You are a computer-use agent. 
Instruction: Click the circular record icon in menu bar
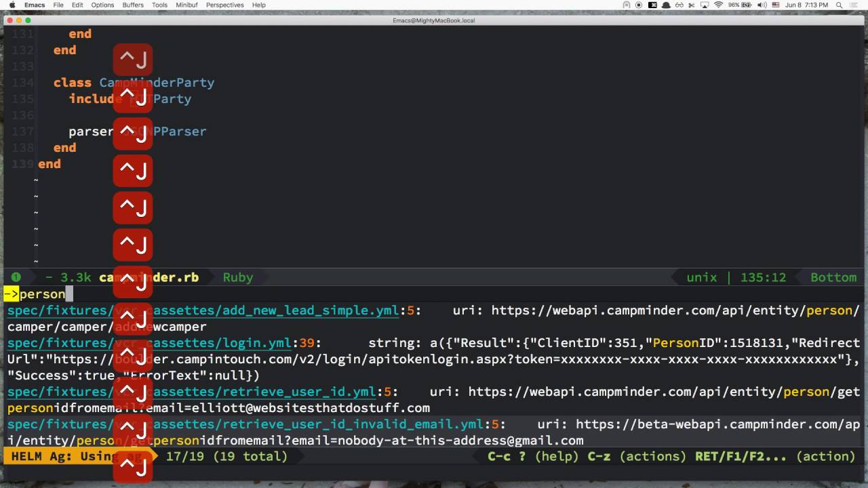tap(639, 5)
